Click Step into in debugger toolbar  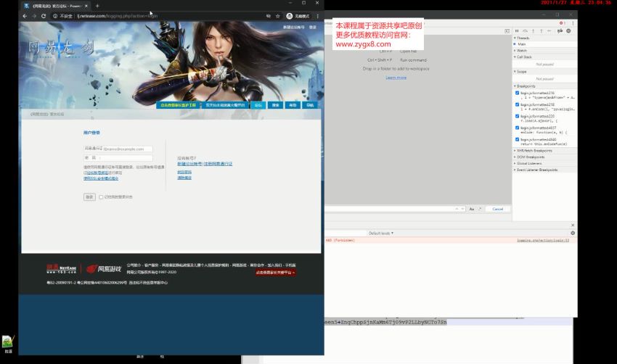click(x=534, y=30)
